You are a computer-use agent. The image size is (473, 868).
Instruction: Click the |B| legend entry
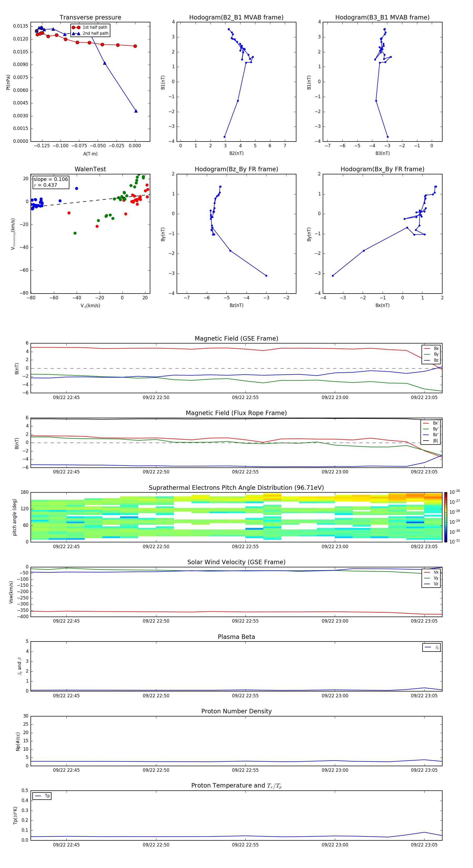tap(431, 441)
